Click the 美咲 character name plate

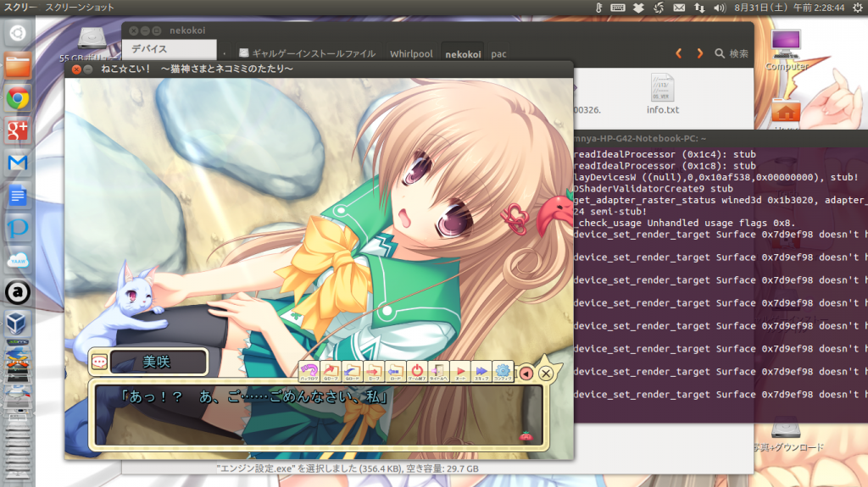point(159,362)
